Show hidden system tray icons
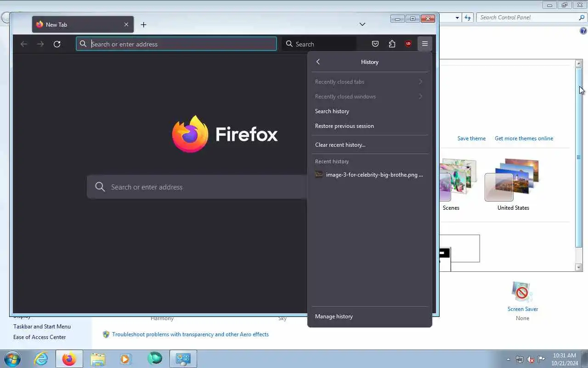588x368 pixels. pos(508,359)
